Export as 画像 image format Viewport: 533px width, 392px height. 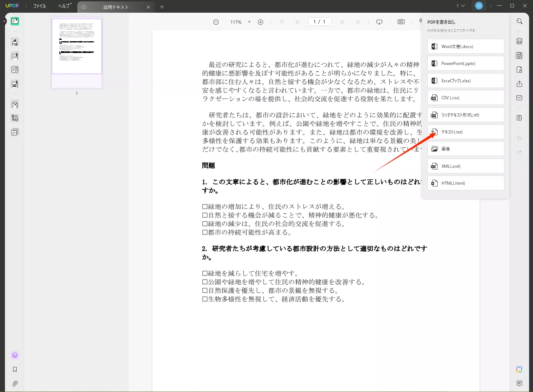466,149
